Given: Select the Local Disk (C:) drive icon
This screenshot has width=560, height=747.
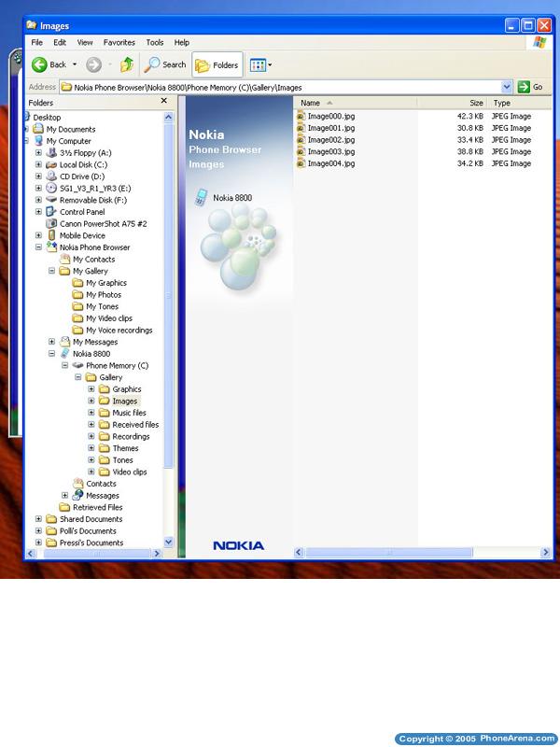Looking at the screenshot, I should tap(51, 165).
